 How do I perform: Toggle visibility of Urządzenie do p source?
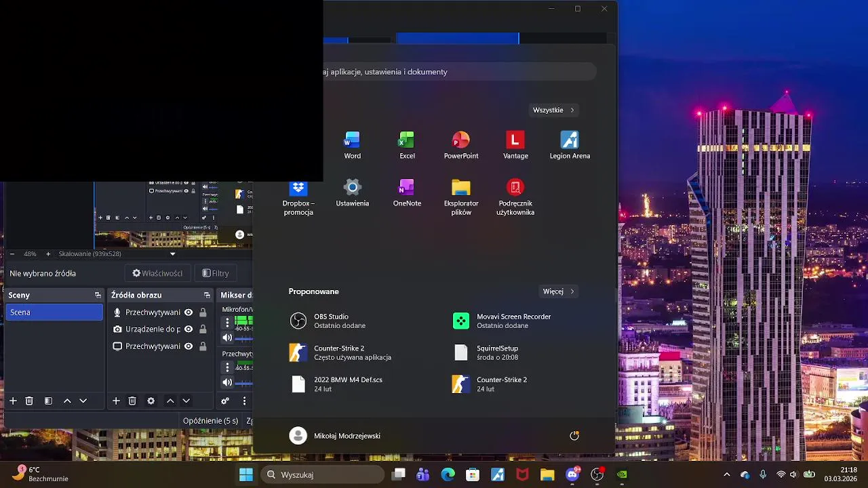(189, 329)
